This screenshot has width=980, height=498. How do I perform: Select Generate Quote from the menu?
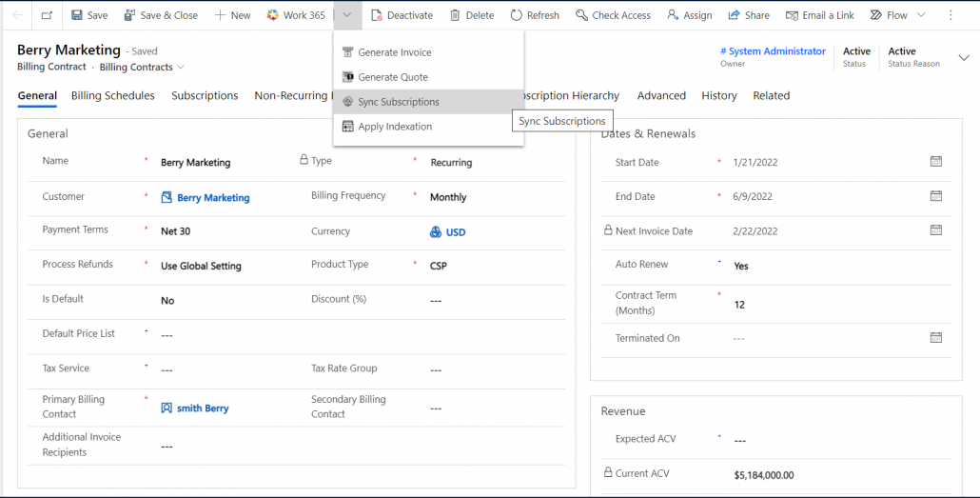tap(429, 77)
